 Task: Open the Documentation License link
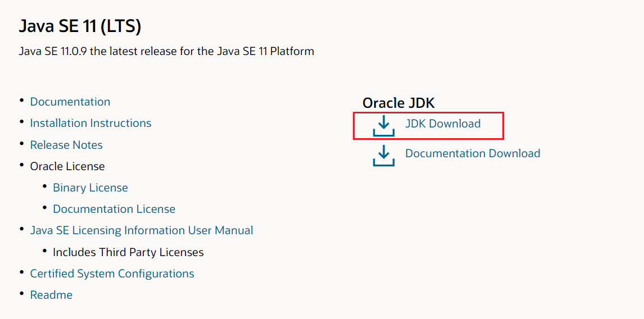(114, 209)
